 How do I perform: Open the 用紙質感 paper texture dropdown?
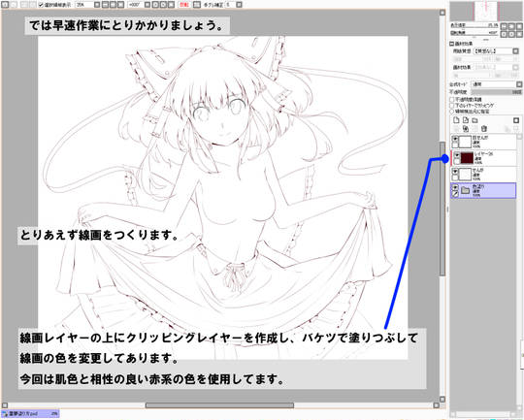tap(496, 51)
